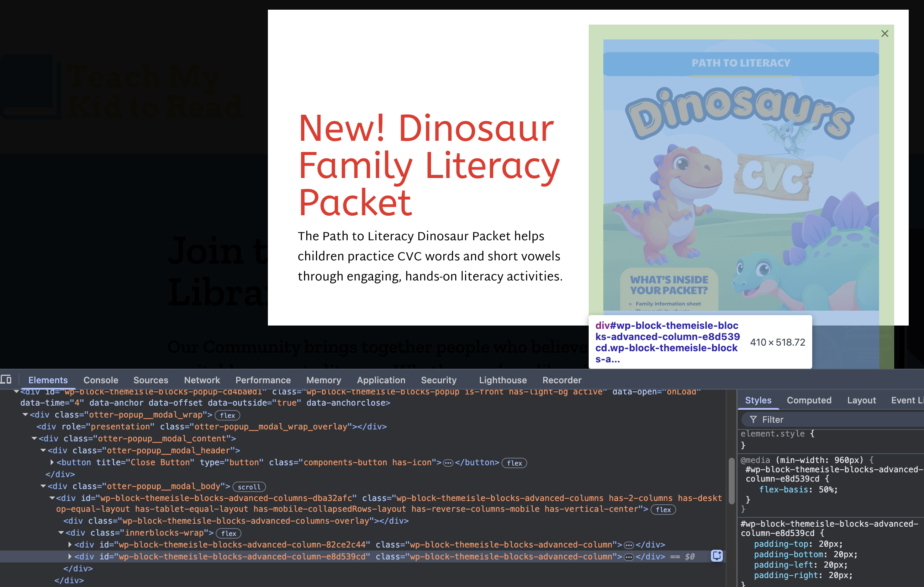Expand the advanced-column-82ce2c44 div

(70, 545)
